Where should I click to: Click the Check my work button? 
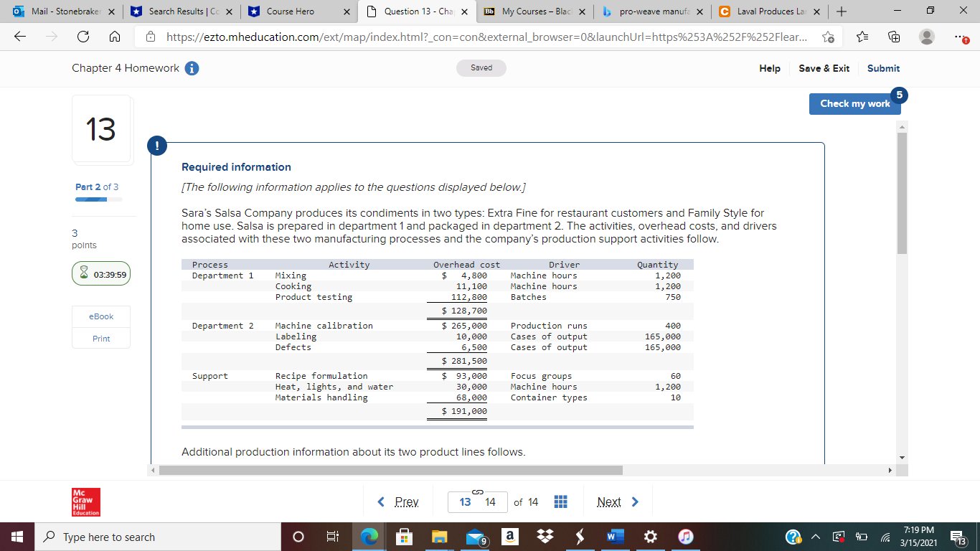tap(854, 103)
